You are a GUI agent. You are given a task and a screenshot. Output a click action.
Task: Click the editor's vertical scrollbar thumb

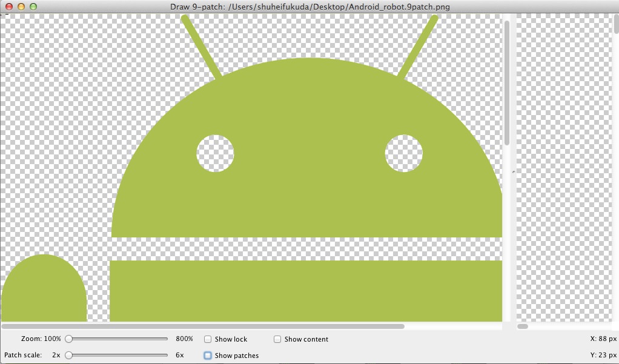coord(507,83)
